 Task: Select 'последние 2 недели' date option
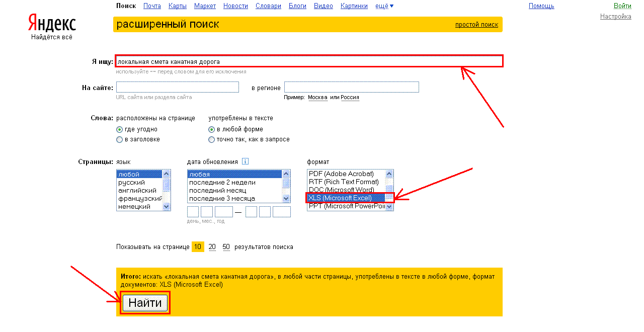click(x=235, y=182)
